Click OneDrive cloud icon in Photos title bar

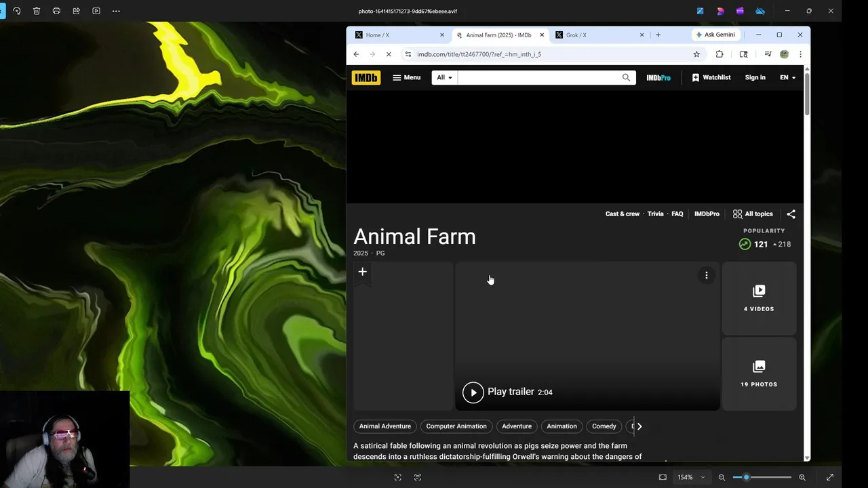click(x=760, y=11)
